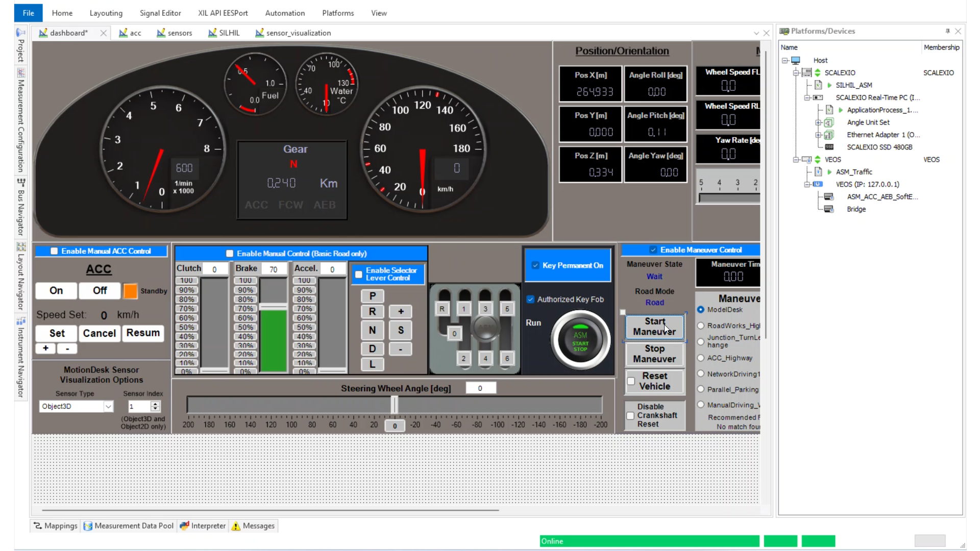Open the Layout Navigator sidebar icon
The image size is (980, 551).
[21, 246]
